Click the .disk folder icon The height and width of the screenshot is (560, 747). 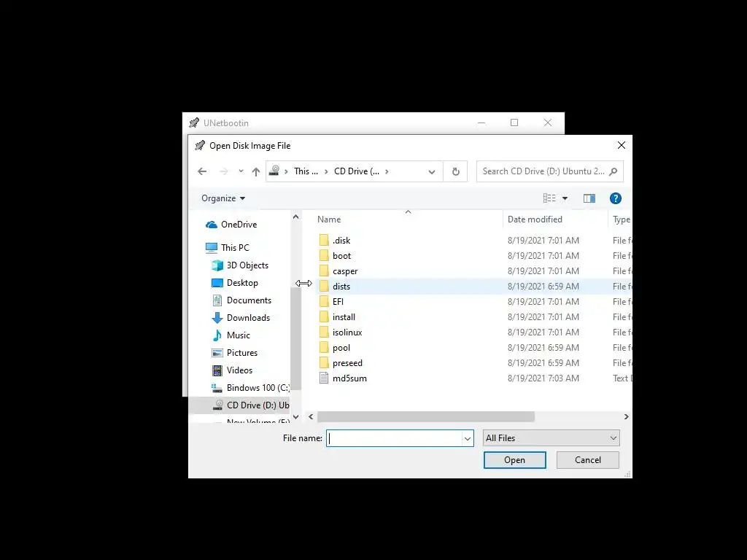click(324, 241)
